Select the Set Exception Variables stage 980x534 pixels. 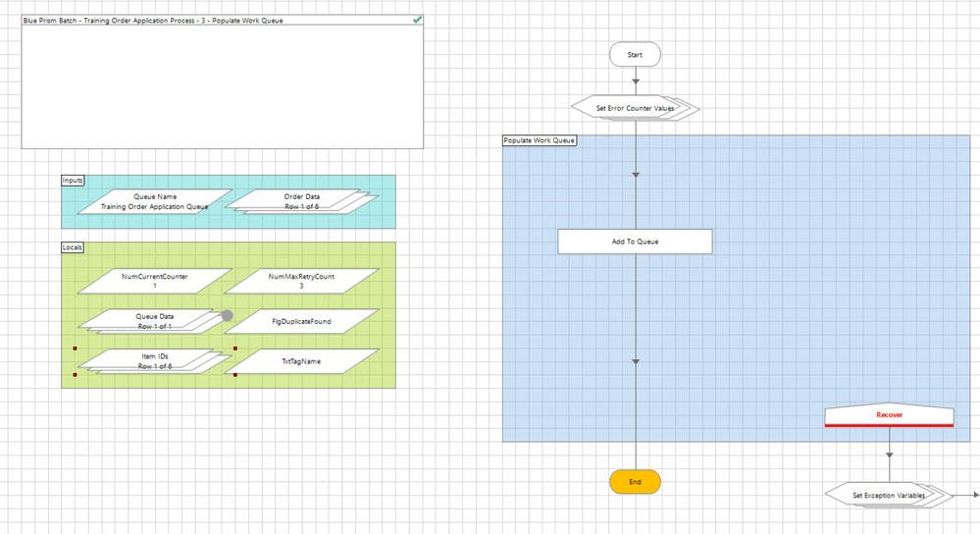pyautogui.click(x=889, y=496)
